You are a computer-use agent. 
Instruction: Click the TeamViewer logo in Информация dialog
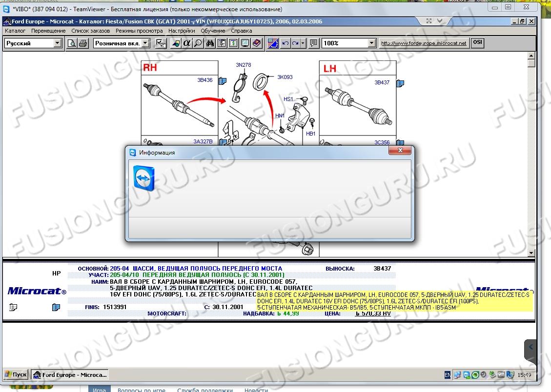click(144, 178)
